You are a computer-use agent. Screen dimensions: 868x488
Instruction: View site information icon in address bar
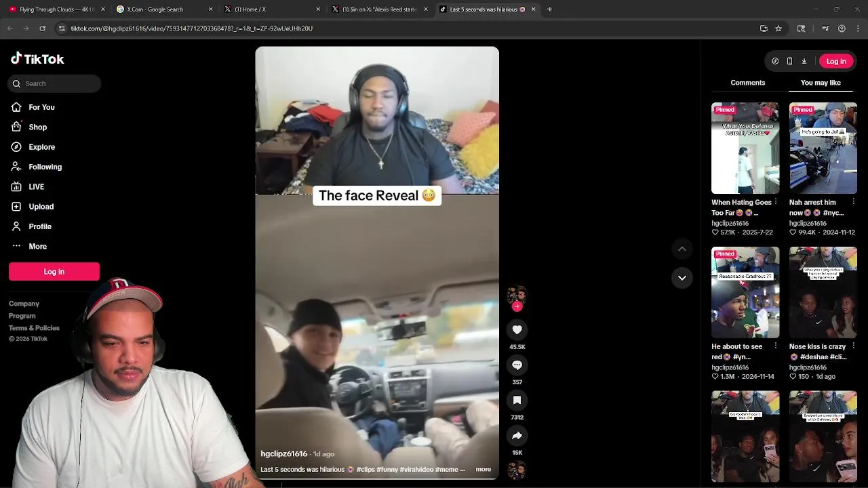(62, 28)
